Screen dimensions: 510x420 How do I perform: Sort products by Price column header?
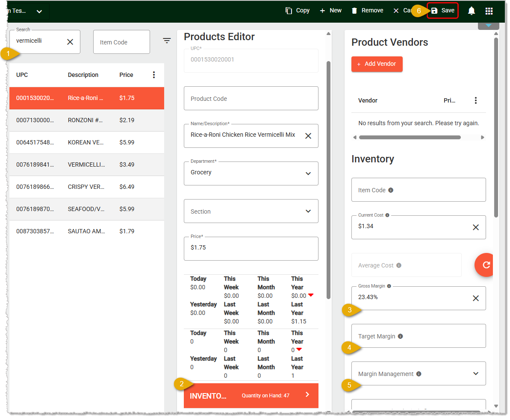[x=126, y=75]
